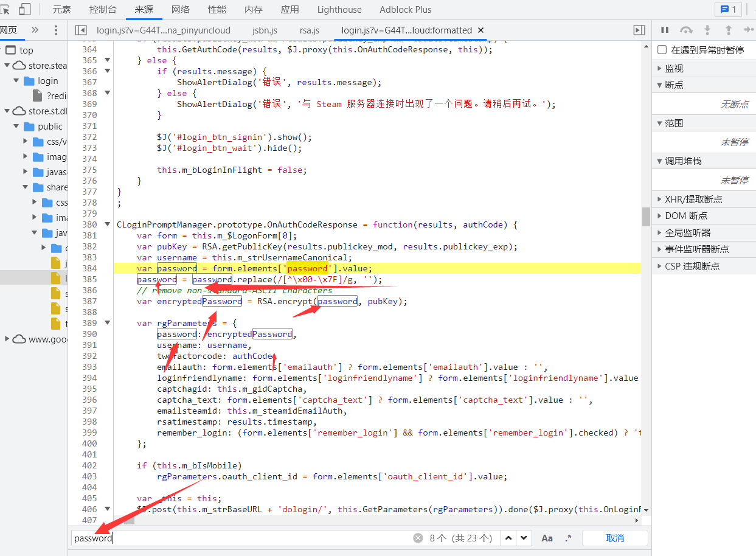Collapse the debugger sidebar icon
756x556 pixels.
[639, 30]
